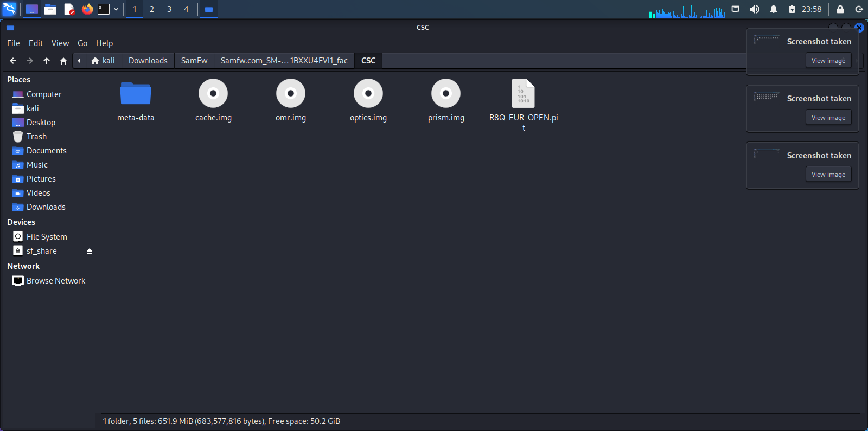Select the cache.img disc image icon
Image resolution: width=868 pixels, height=431 pixels.
pyautogui.click(x=213, y=93)
